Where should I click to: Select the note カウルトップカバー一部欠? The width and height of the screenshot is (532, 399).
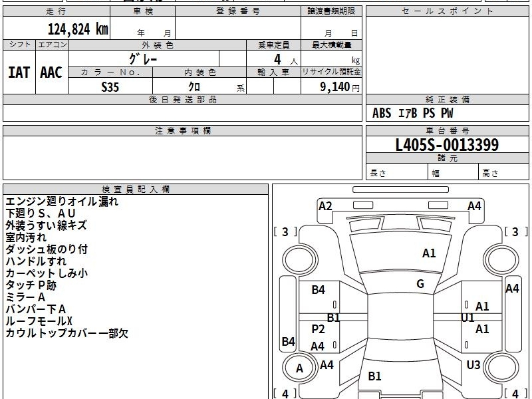tap(67, 333)
